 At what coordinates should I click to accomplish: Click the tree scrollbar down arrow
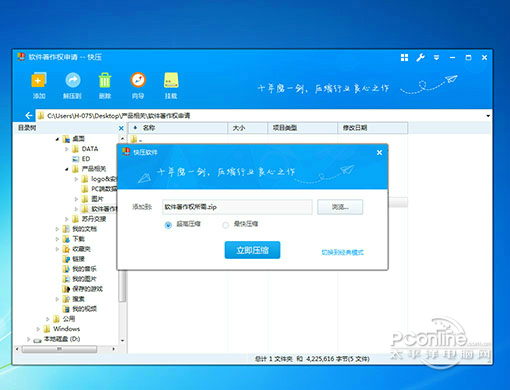click(122, 340)
